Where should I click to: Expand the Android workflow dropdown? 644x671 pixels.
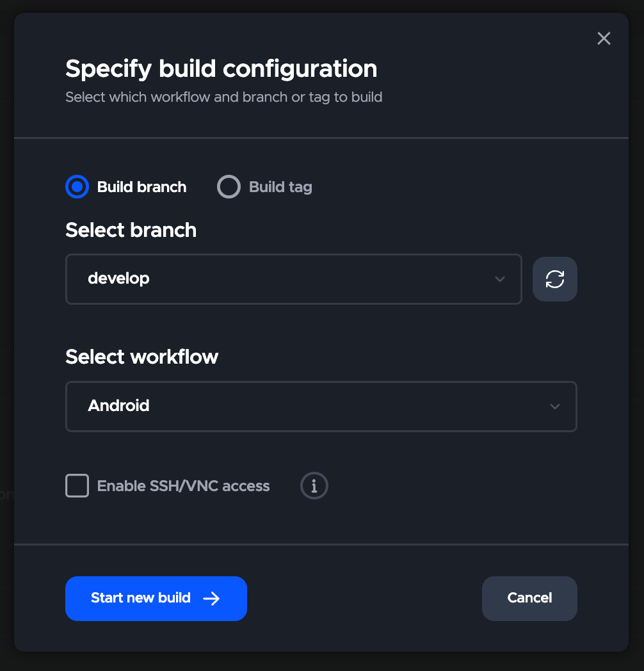pos(321,406)
